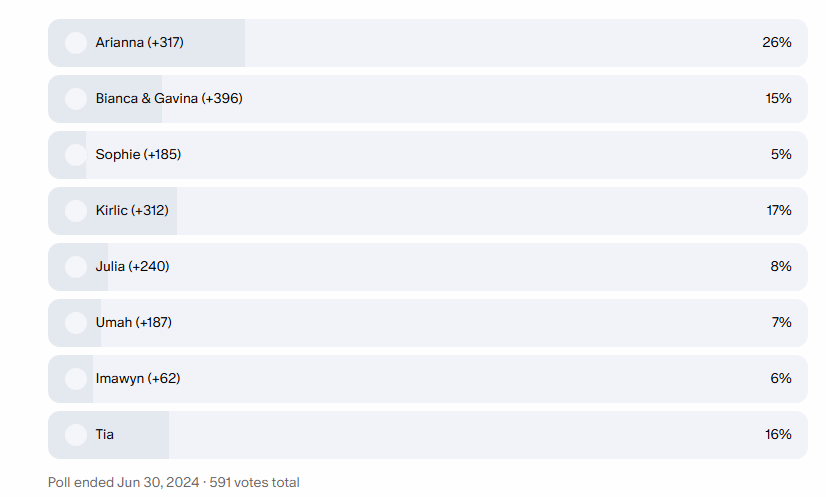
Task: Choose the Sophie radio button
Action: [x=75, y=155]
